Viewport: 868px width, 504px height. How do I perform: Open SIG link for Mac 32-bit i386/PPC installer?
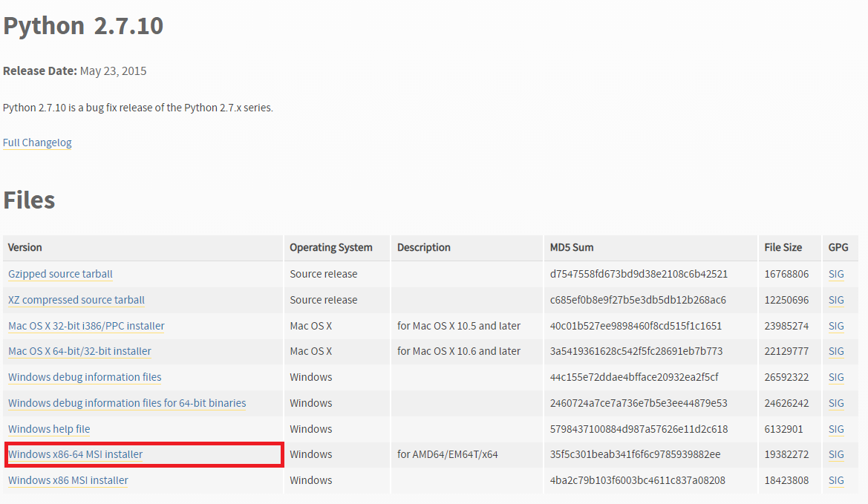pyautogui.click(x=836, y=326)
